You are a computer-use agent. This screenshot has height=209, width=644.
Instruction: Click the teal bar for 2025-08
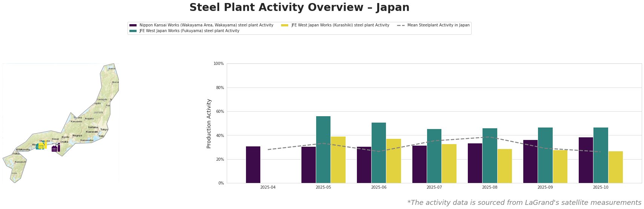[x=490, y=156]
